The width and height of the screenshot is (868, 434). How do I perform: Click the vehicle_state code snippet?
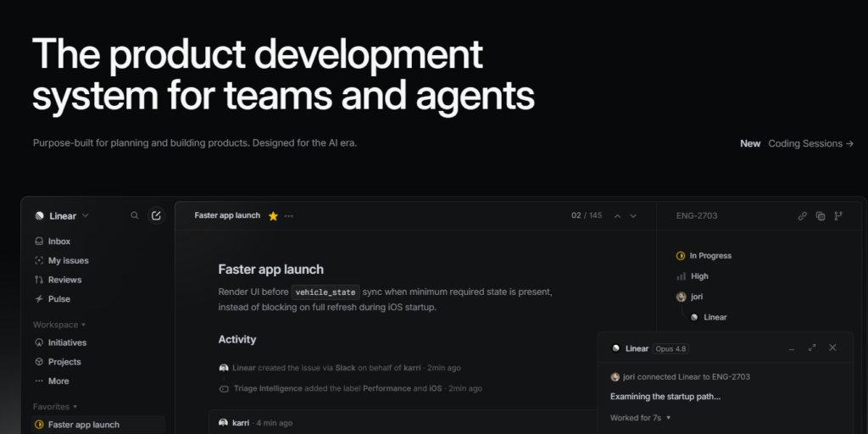(x=325, y=292)
